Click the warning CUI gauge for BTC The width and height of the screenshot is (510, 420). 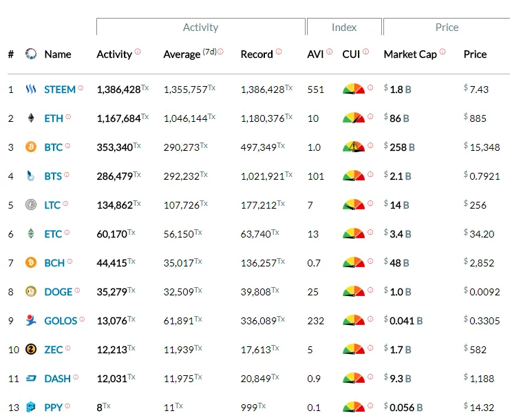click(x=354, y=147)
